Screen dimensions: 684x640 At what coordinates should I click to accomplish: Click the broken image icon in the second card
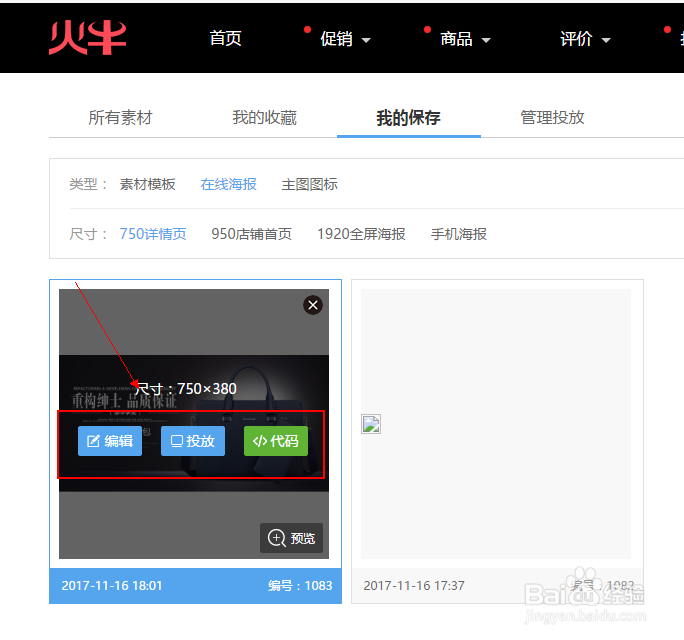[x=371, y=424]
